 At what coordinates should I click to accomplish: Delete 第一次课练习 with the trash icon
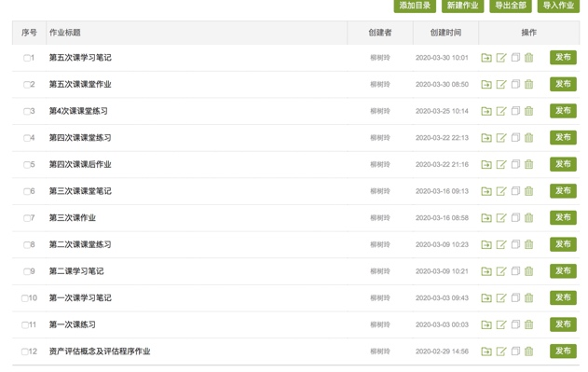528,324
